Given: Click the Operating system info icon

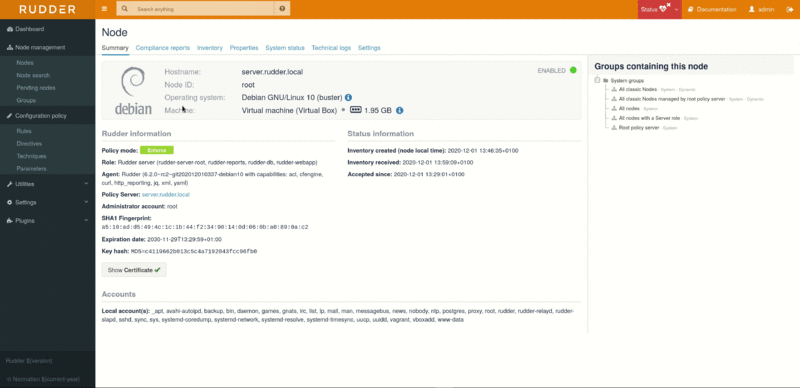Looking at the screenshot, I should (348, 98).
